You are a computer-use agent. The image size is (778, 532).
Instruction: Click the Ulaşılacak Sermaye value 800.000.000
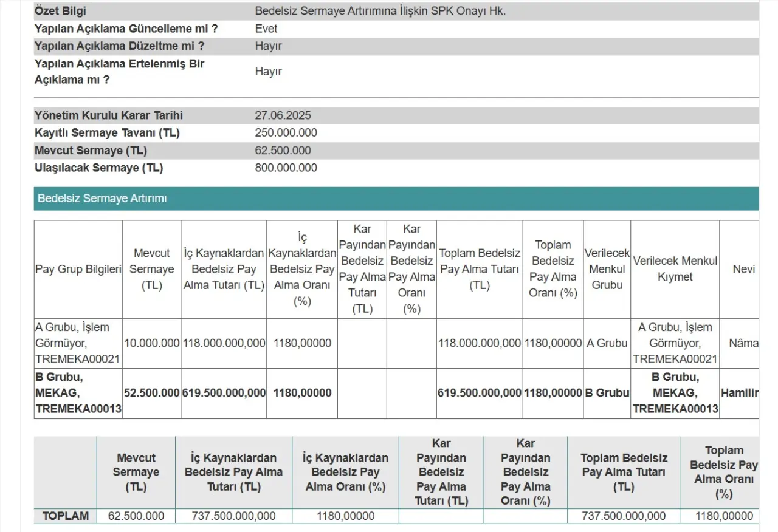pyautogui.click(x=286, y=168)
